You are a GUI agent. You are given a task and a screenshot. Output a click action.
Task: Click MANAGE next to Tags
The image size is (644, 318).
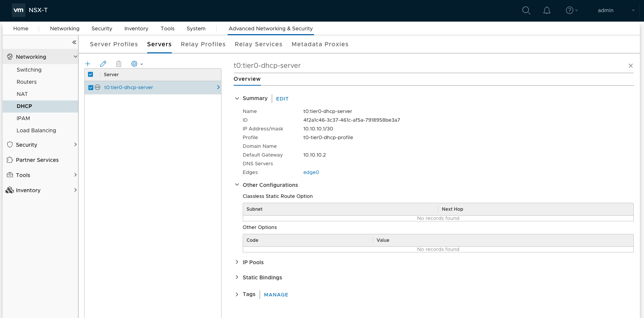[276, 295]
